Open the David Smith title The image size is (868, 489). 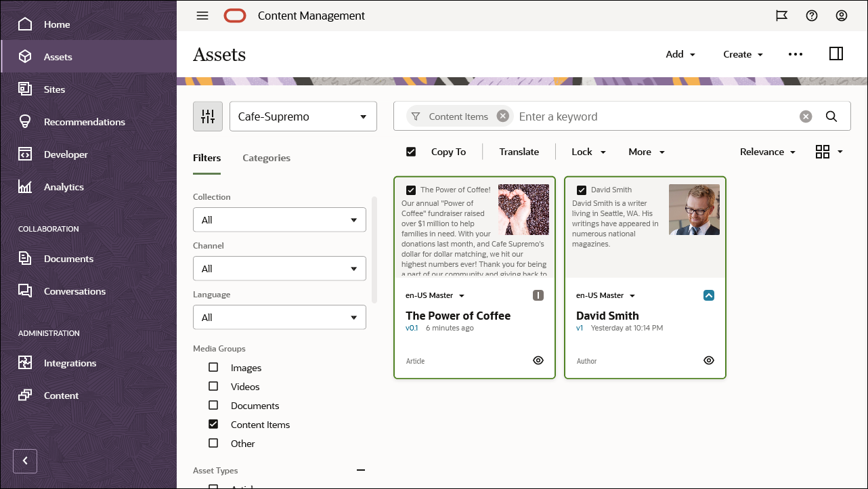(x=607, y=316)
